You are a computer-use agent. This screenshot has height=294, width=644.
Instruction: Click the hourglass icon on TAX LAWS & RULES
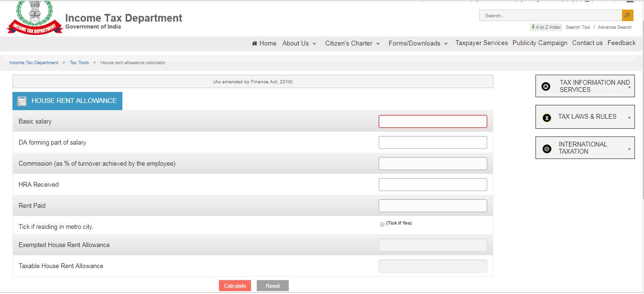click(546, 116)
